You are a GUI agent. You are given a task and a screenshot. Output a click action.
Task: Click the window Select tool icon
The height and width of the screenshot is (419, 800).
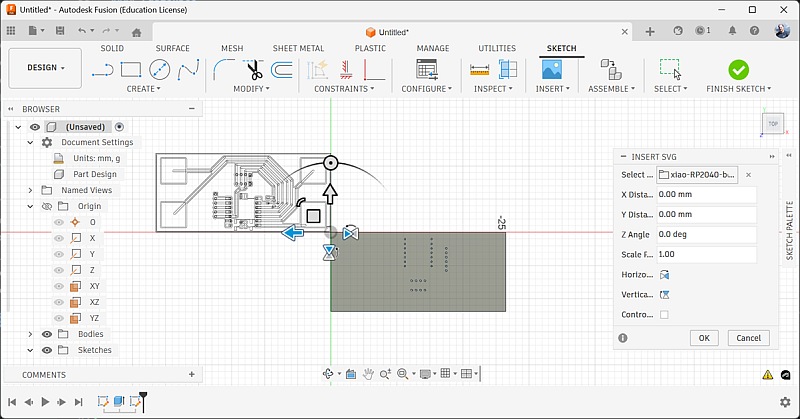[670, 69]
